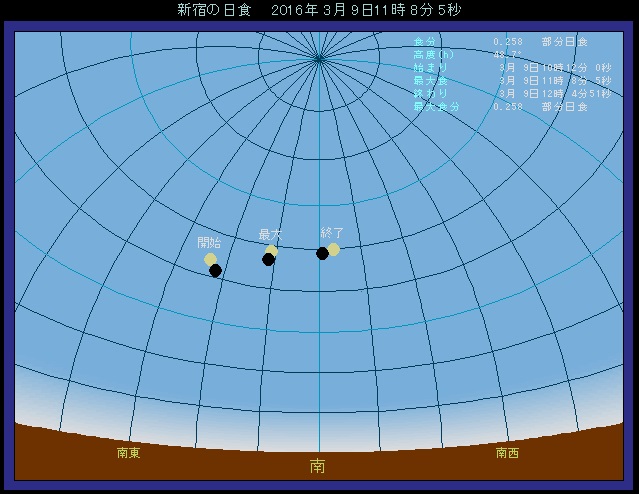
Task: Click the 南 direction label at the bottom center
Action: point(317,466)
